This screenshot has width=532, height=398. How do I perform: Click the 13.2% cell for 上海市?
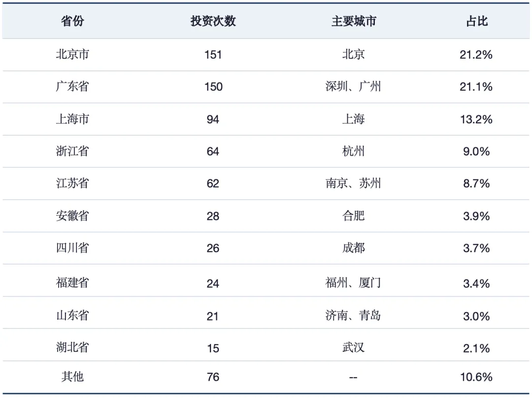[x=476, y=119]
